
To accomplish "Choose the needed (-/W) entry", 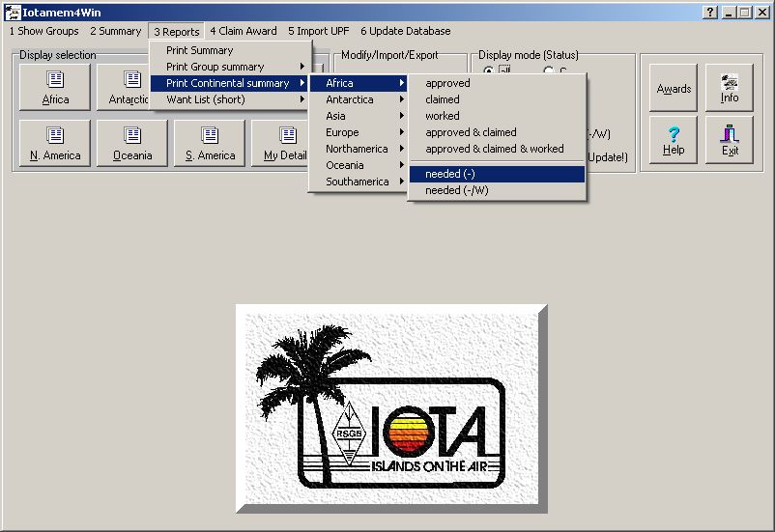I will pos(497,190).
